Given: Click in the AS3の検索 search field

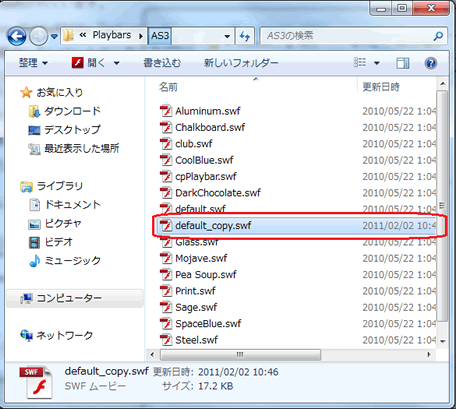Looking at the screenshot, I should pos(347,36).
